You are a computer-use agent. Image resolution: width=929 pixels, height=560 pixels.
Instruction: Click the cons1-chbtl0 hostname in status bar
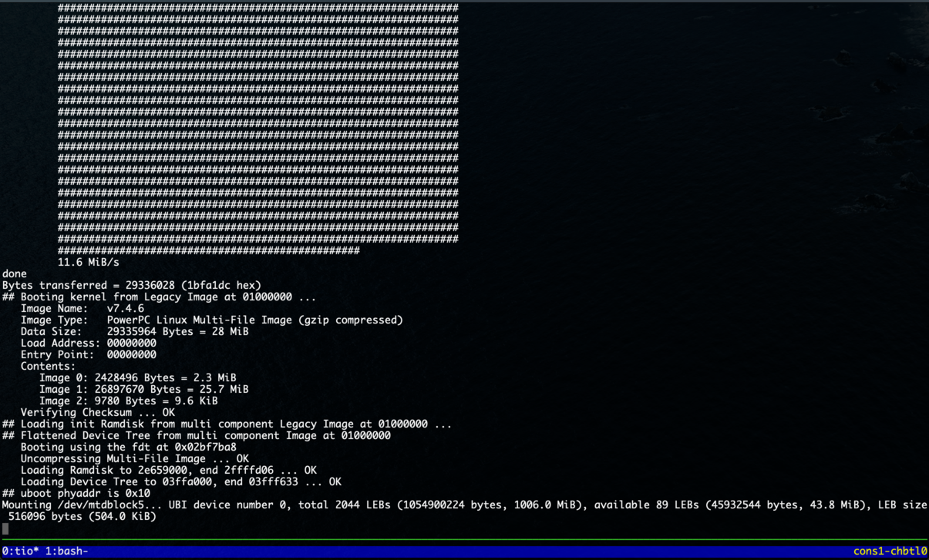(890, 552)
